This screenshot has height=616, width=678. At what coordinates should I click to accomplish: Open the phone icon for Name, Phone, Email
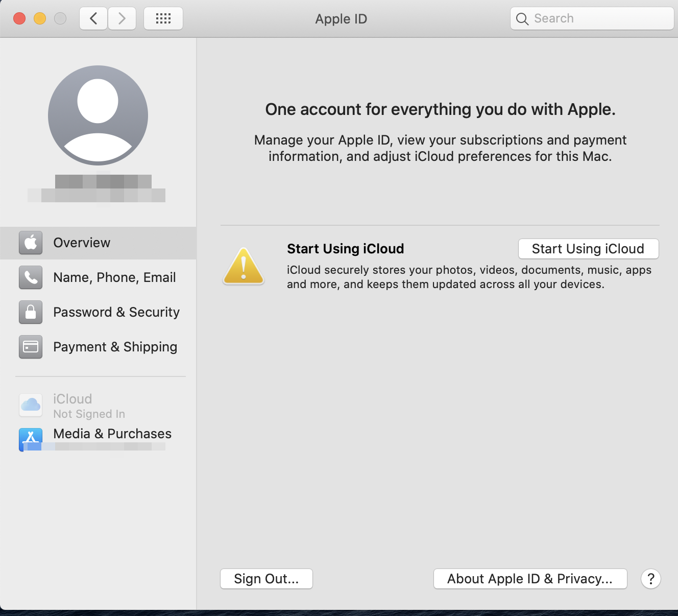point(31,277)
